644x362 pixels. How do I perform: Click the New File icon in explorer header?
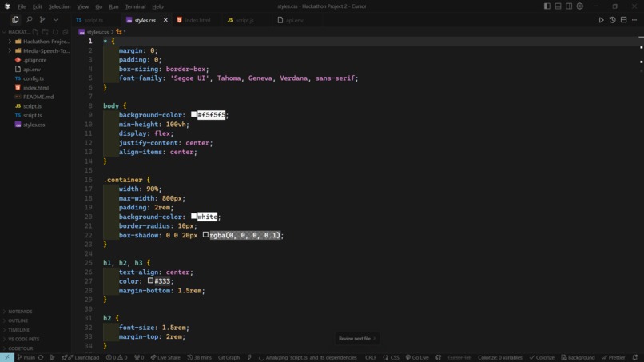35,32
